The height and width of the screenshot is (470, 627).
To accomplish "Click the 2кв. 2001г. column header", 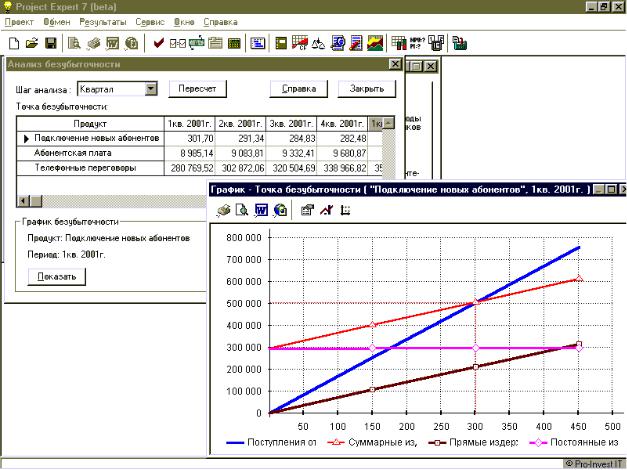I will (240, 124).
